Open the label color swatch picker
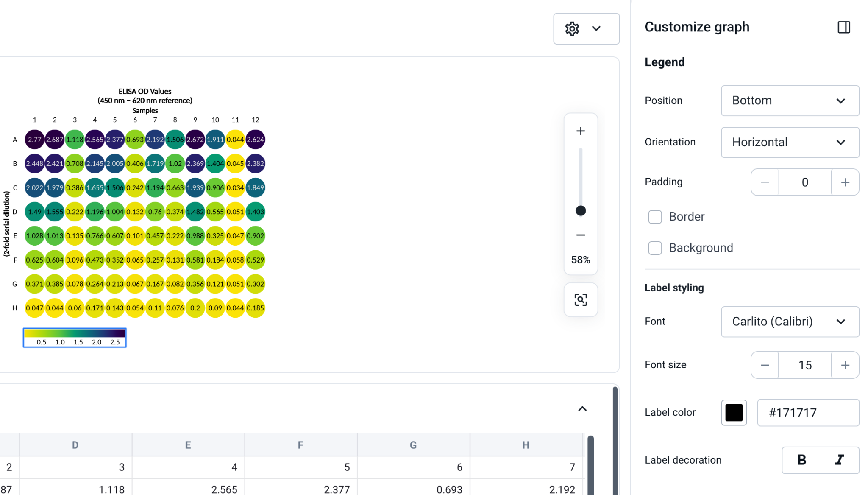This screenshot has width=868, height=495. pyautogui.click(x=734, y=413)
